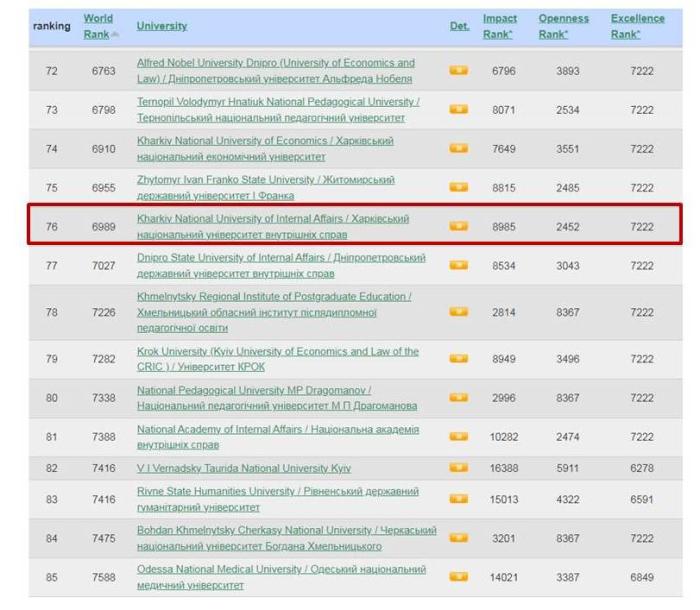Open details icon for National Academy of Internal Affairs
Image resolution: width=700 pixels, height=610 pixels.
pyautogui.click(x=458, y=436)
